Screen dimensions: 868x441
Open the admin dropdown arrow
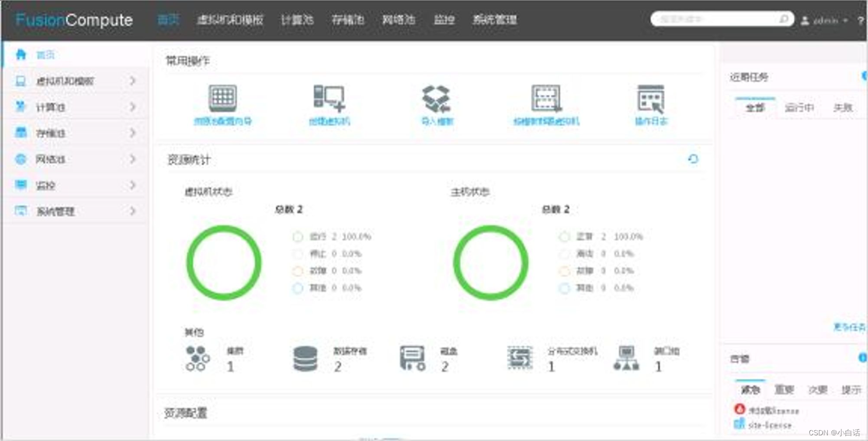click(845, 21)
